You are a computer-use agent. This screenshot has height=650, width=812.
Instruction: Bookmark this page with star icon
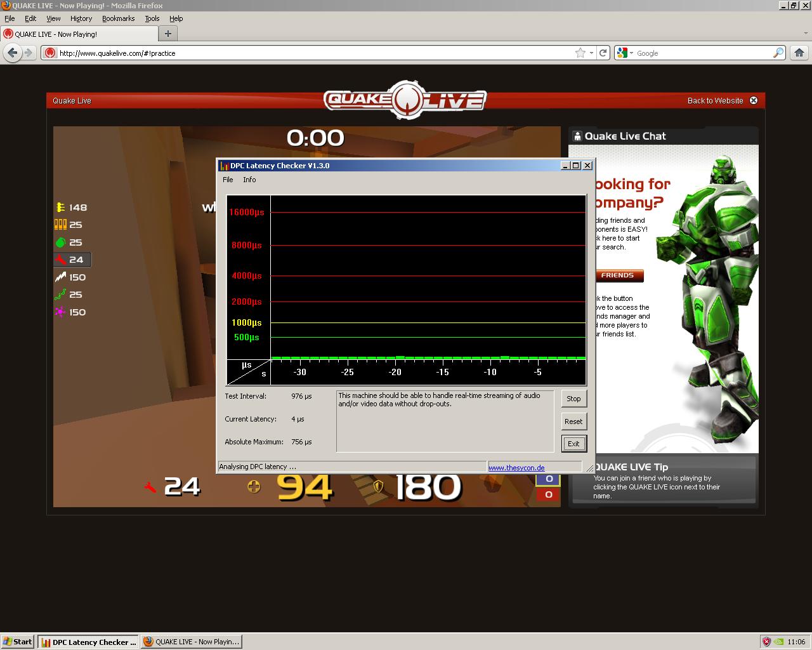580,53
